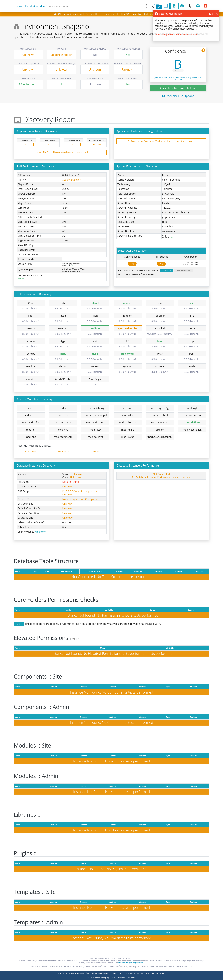Image resolution: width=223 pixels, height=980 pixels.
Task: Click Zend OPcache extension box
Action: tap(63, 382)
